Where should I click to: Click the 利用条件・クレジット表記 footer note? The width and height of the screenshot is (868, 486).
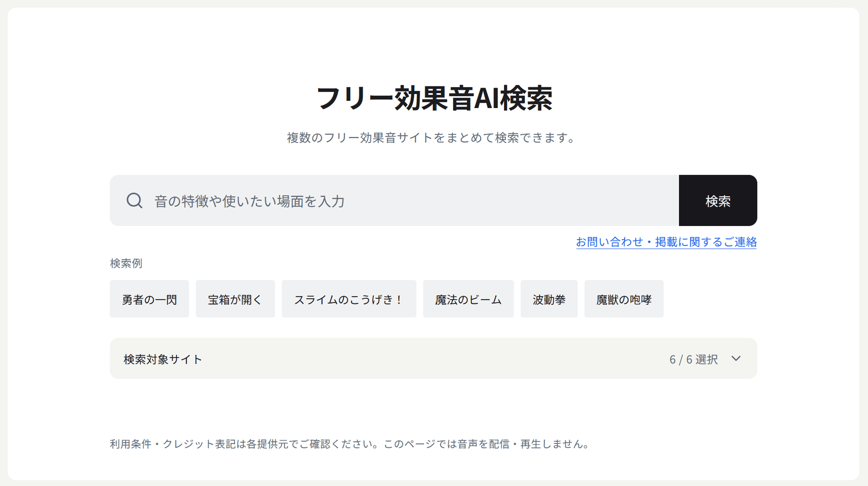[350, 444]
